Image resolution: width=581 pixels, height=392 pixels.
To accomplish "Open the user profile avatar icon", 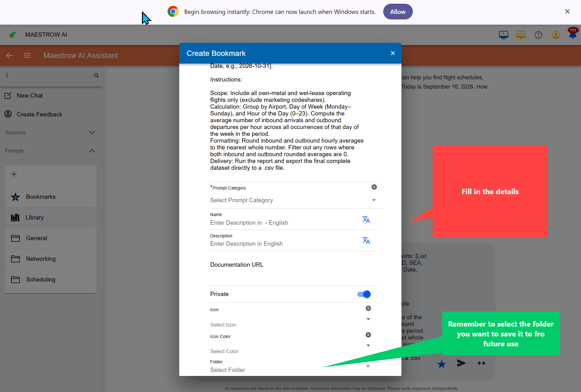I will pyautogui.click(x=556, y=35).
